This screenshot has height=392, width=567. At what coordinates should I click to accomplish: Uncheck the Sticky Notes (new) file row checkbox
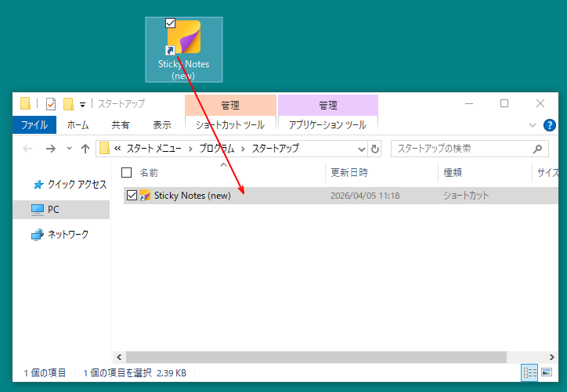click(x=132, y=196)
